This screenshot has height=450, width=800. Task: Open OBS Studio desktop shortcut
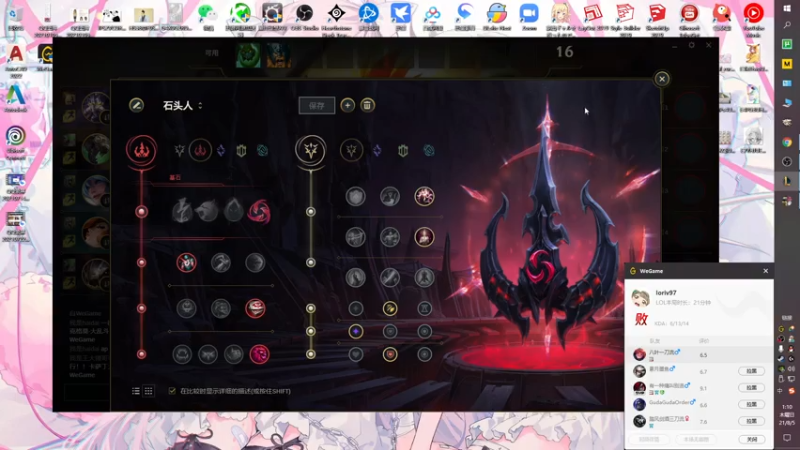(x=304, y=17)
